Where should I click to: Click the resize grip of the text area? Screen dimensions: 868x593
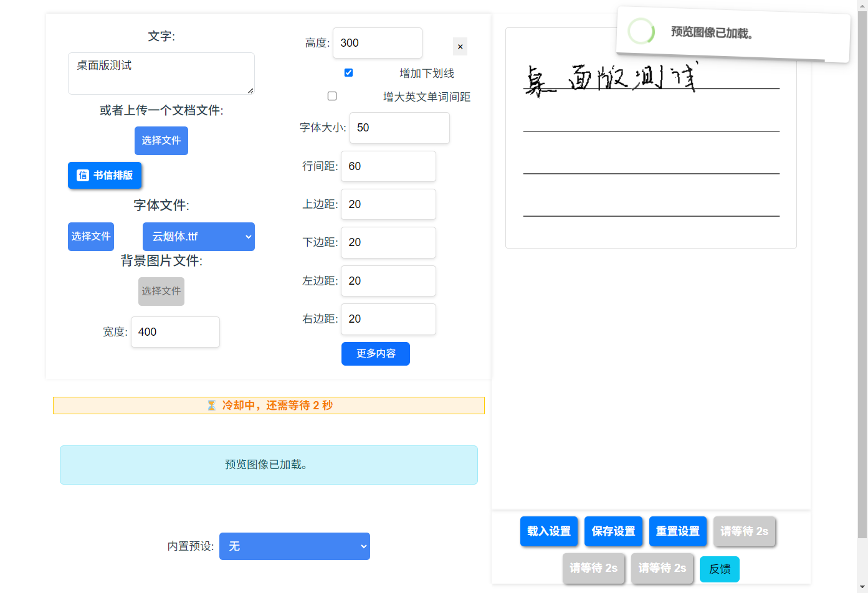tap(250, 90)
